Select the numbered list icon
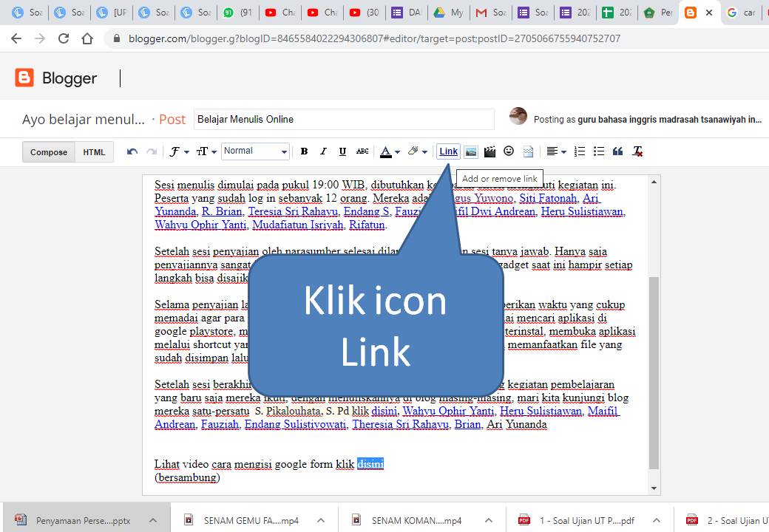769x532 pixels. 577,151
